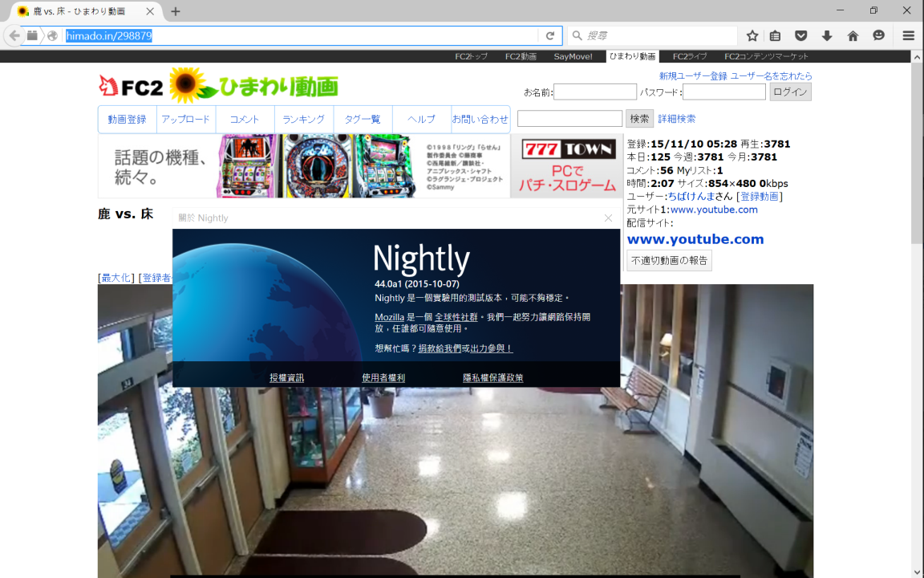The height and width of the screenshot is (578, 924).
Task: Save page to Pocket icon
Action: point(800,35)
